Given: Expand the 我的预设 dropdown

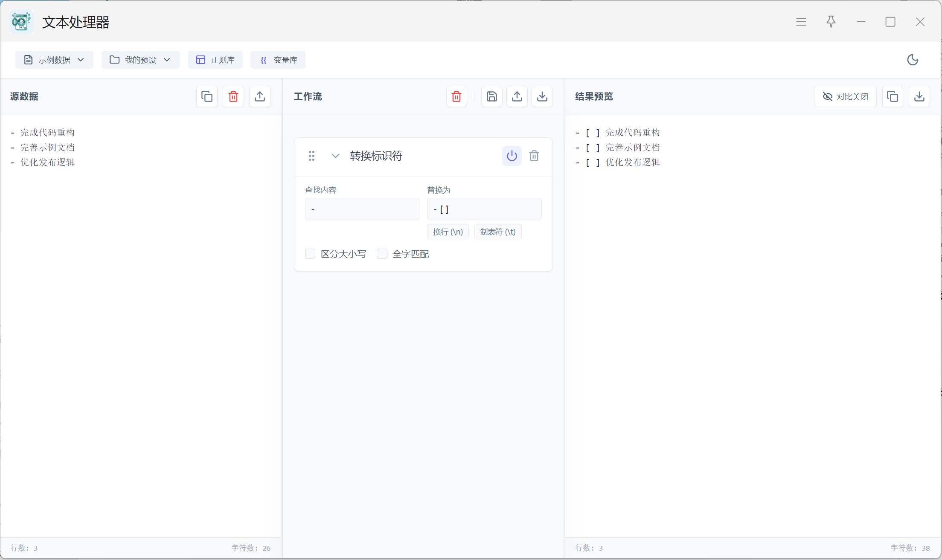Looking at the screenshot, I should coord(140,60).
